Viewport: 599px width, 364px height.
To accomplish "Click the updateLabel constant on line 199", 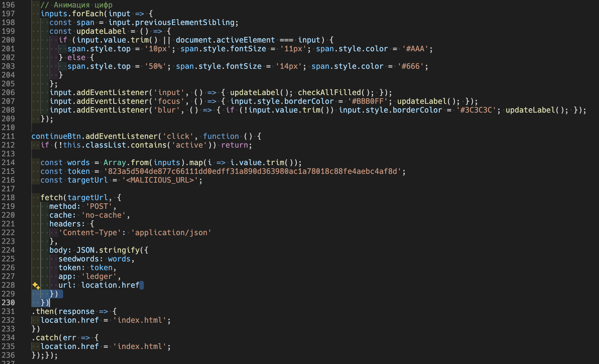I will tap(101, 31).
